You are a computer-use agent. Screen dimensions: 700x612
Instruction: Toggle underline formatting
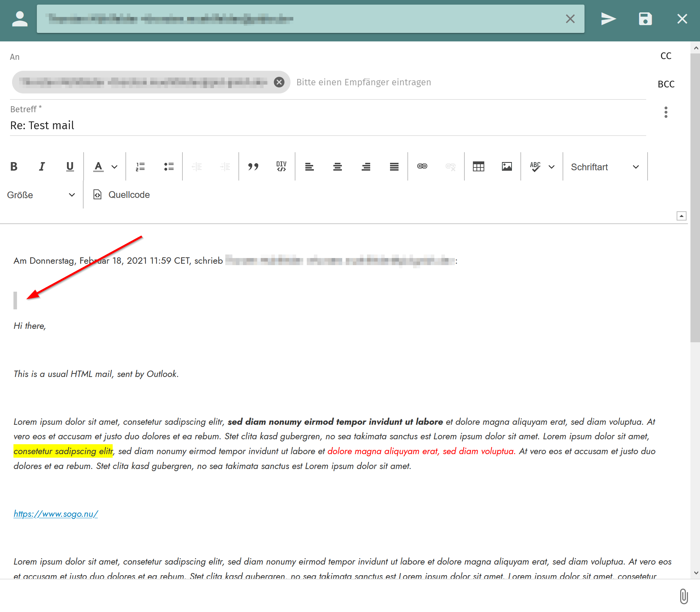(70, 166)
